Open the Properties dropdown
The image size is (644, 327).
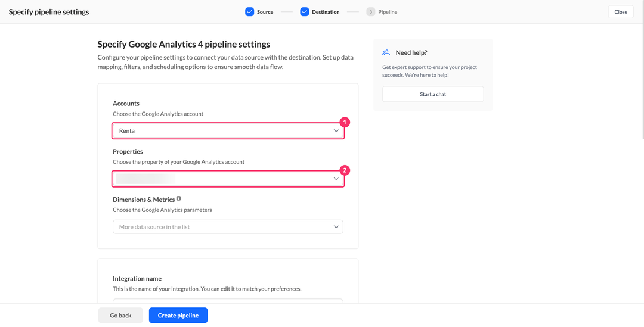click(228, 179)
